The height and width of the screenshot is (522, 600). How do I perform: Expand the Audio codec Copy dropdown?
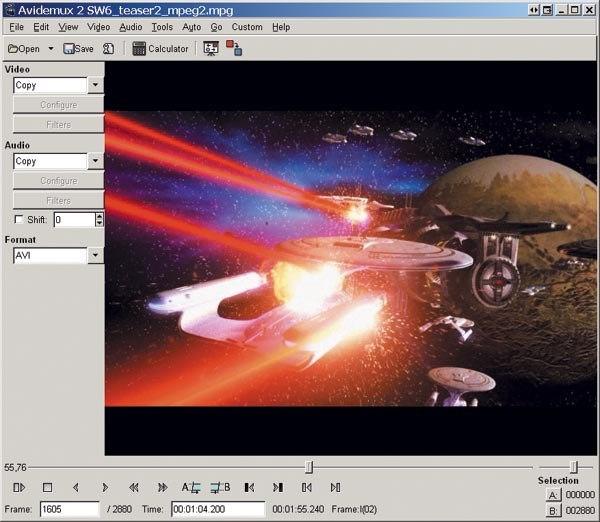(95, 161)
